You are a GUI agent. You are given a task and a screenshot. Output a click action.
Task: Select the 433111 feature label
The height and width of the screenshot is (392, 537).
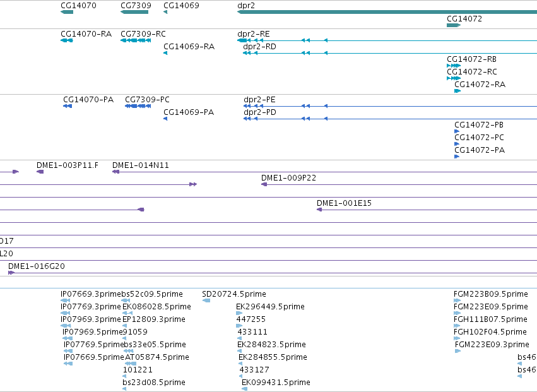[252, 331]
